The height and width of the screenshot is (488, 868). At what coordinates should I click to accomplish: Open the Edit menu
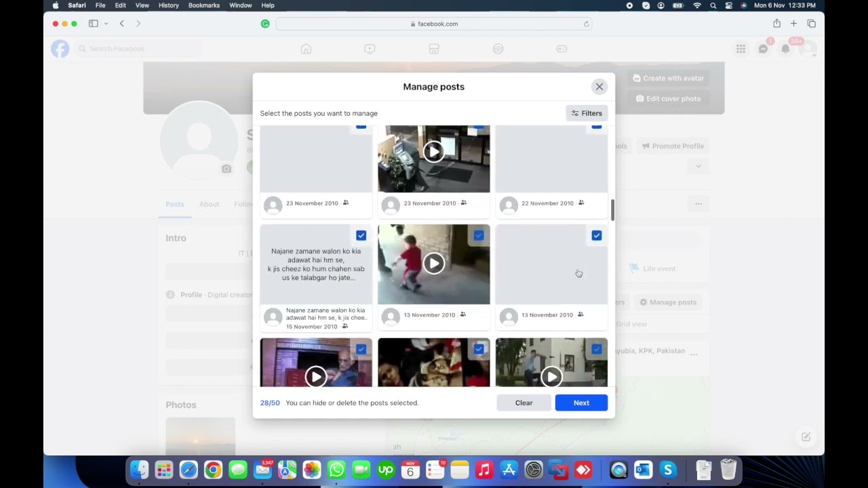120,5
